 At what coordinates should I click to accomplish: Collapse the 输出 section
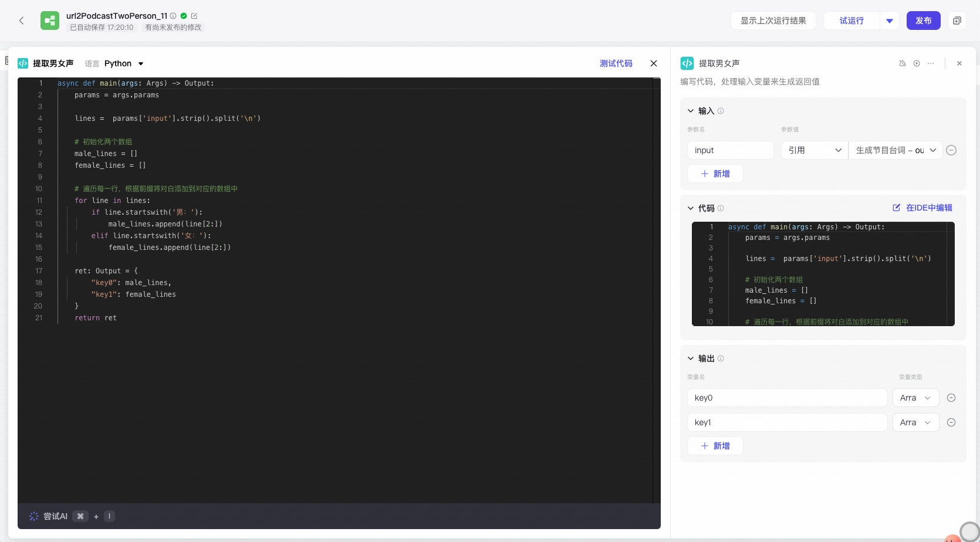[691, 358]
